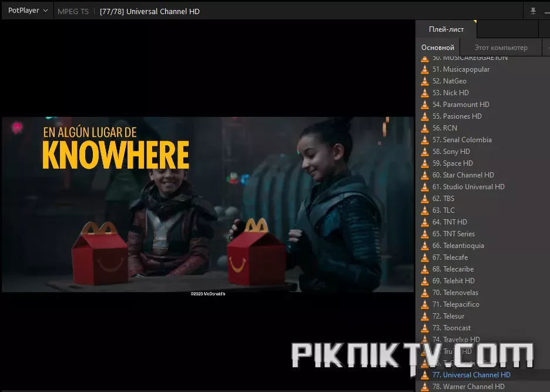Image resolution: width=550 pixels, height=392 pixels.
Task: Select playlist entry 62. TBS
Action: [x=482, y=199]
